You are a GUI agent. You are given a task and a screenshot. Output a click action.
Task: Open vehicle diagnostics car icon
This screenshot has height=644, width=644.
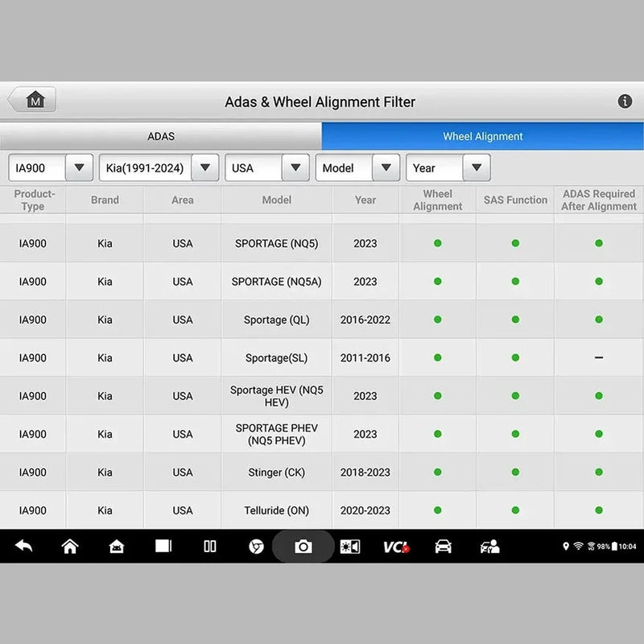pos(444,547)
